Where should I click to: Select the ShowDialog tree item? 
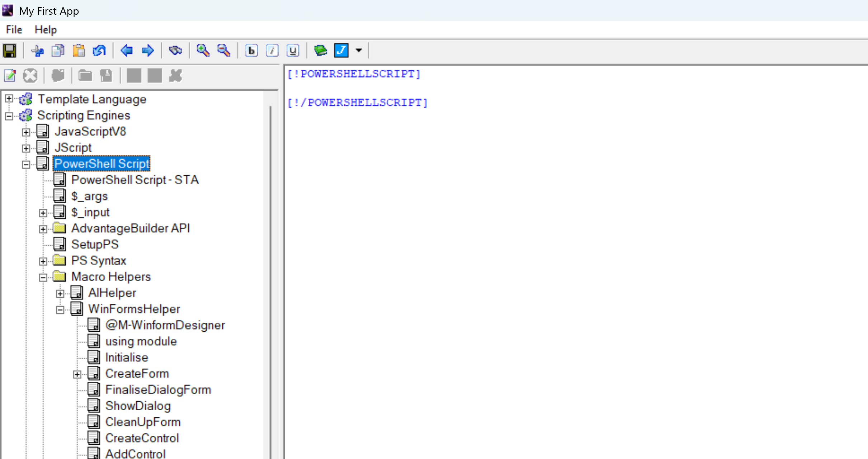(138, 406)
